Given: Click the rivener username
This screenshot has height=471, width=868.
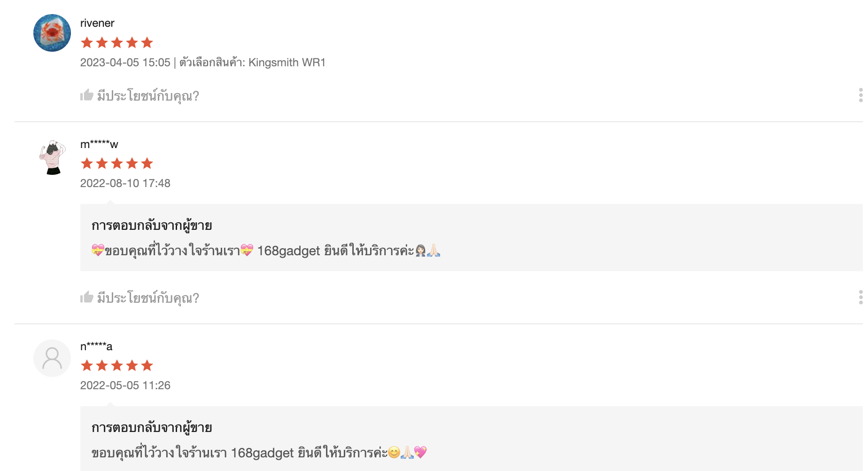Looking at the screenshot, I should click(x=97, y=23).
